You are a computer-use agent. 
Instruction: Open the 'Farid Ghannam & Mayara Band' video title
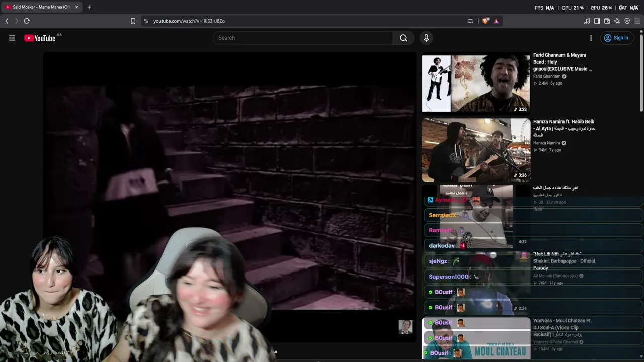click(562, 62)
